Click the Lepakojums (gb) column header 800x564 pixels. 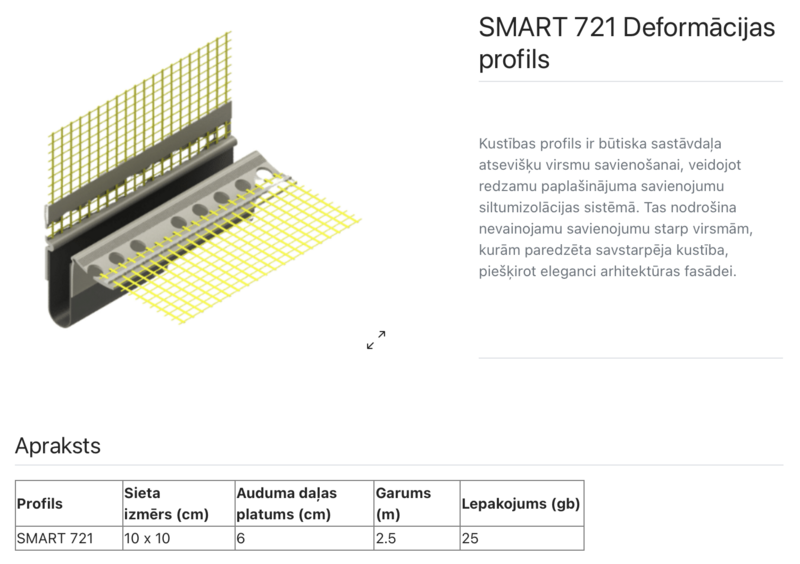click(x=520, y=504)
